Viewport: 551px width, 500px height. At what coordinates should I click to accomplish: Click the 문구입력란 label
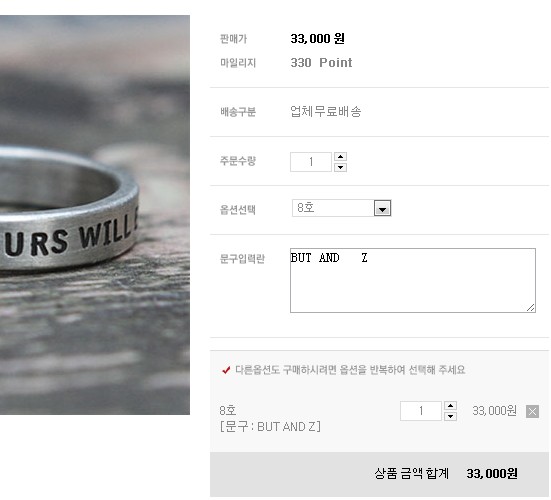point(242,259)
